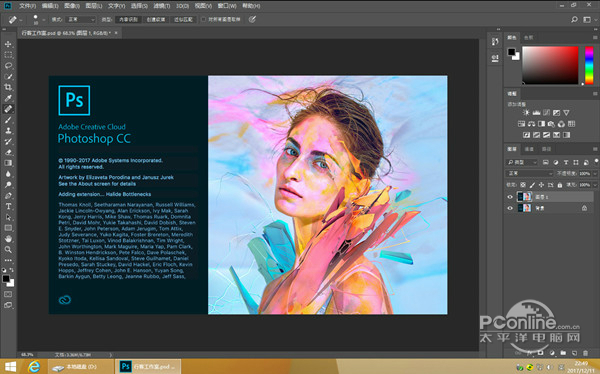Enable the 对所有图层取样 checkbox
Viewport: 600px width, 374px height.
[204, 19]
